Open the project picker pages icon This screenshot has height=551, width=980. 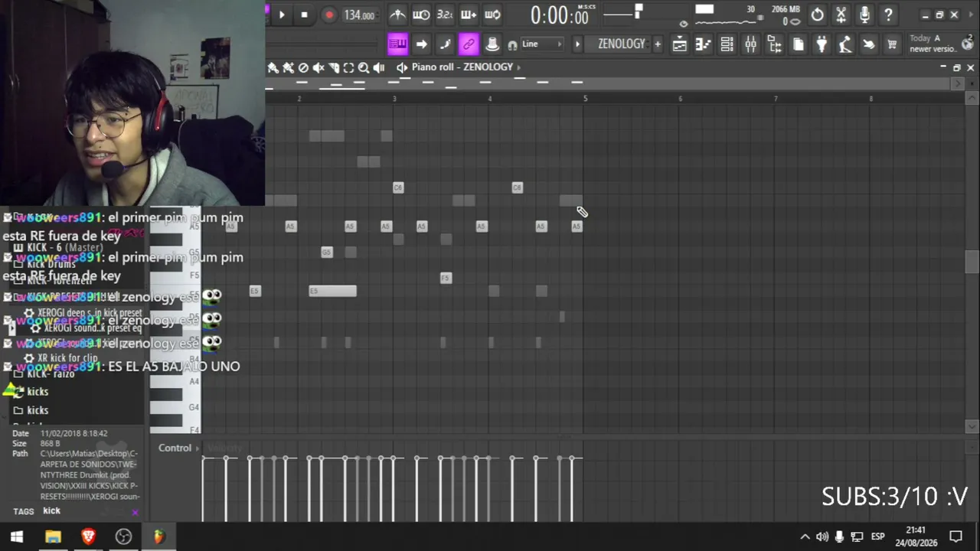[x=798, y=44]
